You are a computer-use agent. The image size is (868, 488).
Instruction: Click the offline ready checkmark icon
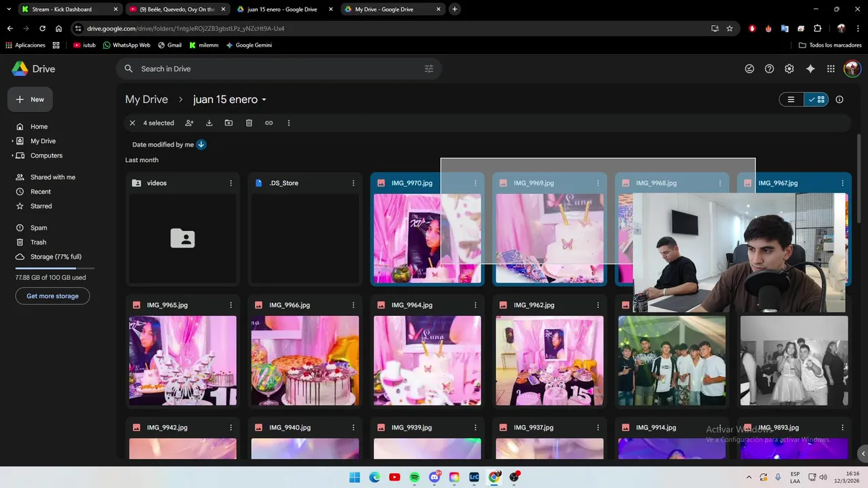(x=749, y=68)
